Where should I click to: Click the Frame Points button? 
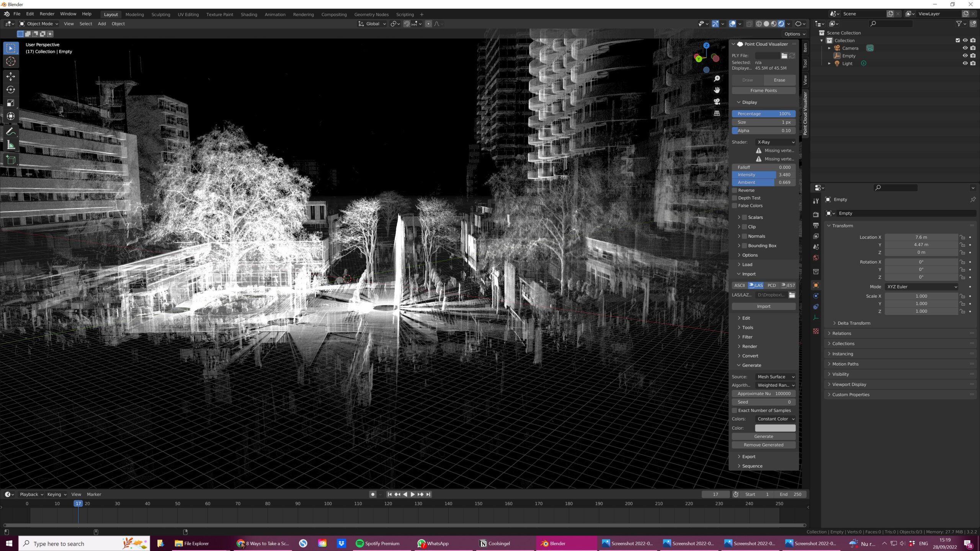click(x=763, y=90)
